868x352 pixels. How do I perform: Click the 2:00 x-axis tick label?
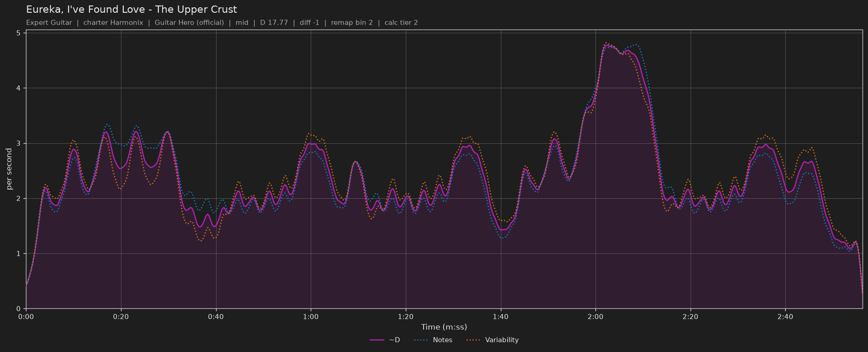point(595,317)
